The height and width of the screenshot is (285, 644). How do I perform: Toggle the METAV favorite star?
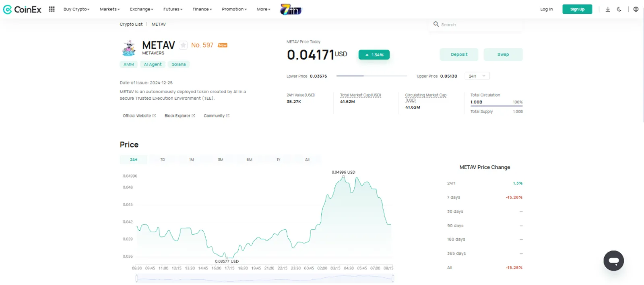click(x=183, y=45)
